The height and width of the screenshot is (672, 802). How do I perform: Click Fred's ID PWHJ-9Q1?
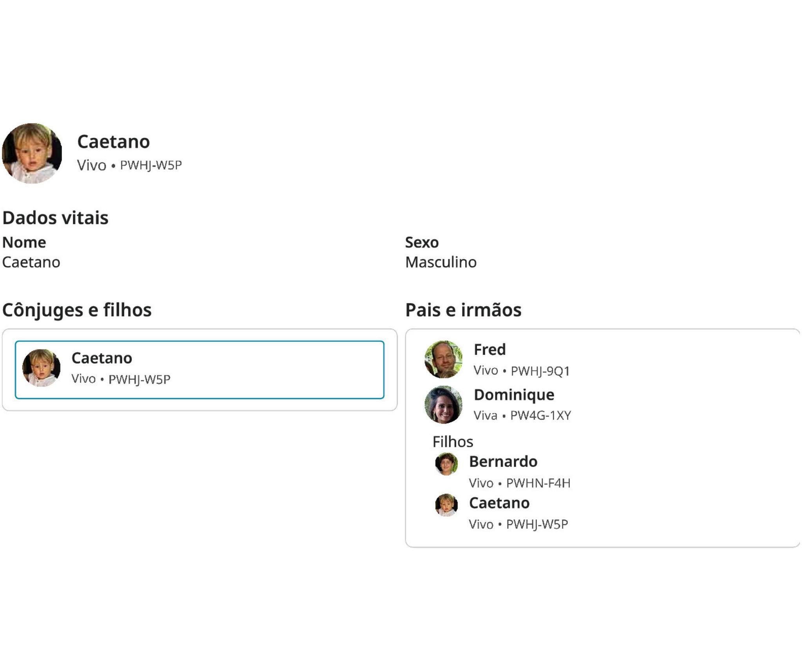540,371
